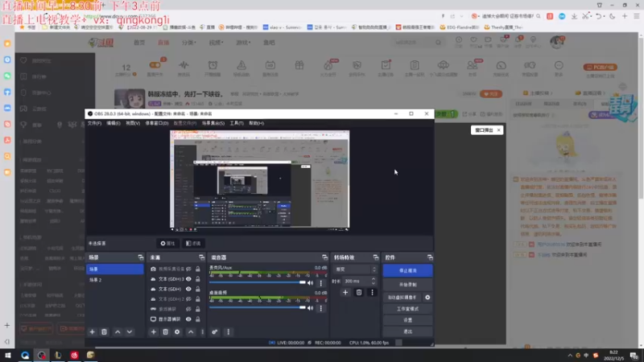This screenshot has width=644, height=362.
Task: Show the 文本 (GDI+) 2 source
Action: (x=188, y=298)
